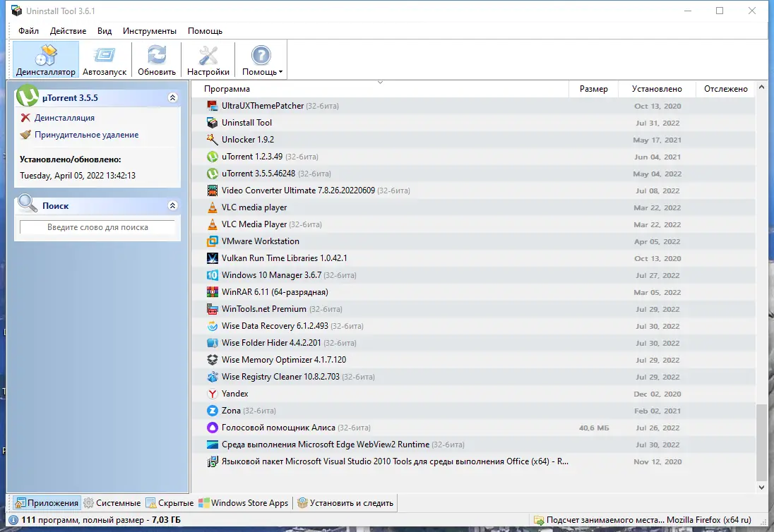Select the Языковой пакет Microsoft Visual Studio 2010 row

pos(473,461)
